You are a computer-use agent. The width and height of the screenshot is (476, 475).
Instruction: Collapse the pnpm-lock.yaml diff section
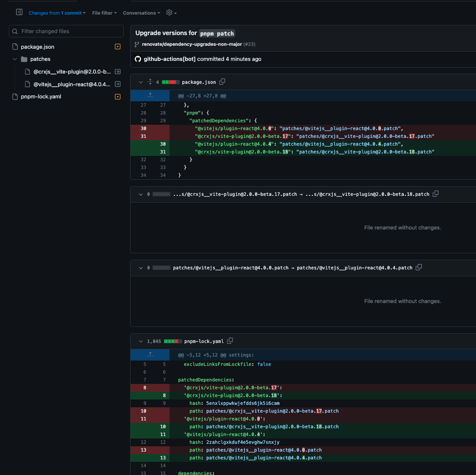coord(140,341)
